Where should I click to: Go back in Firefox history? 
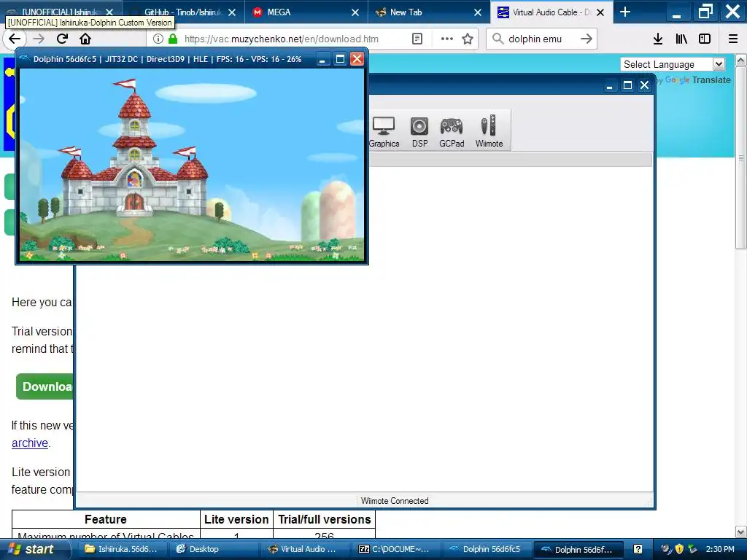click(15, 39)
